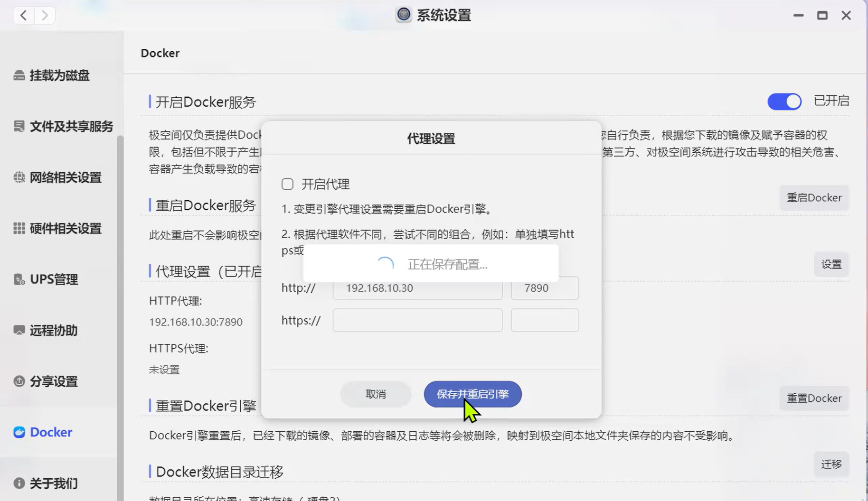Click the 设置 button for proxy

[x=831, y=264]
